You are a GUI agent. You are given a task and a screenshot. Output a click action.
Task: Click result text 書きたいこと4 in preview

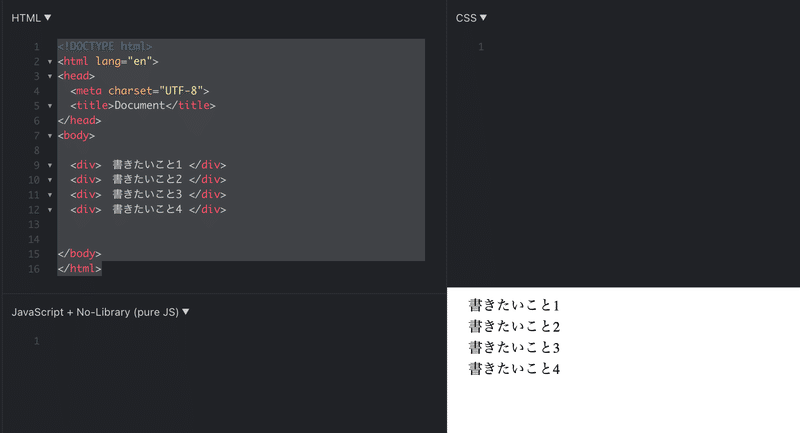coord(514,368)
